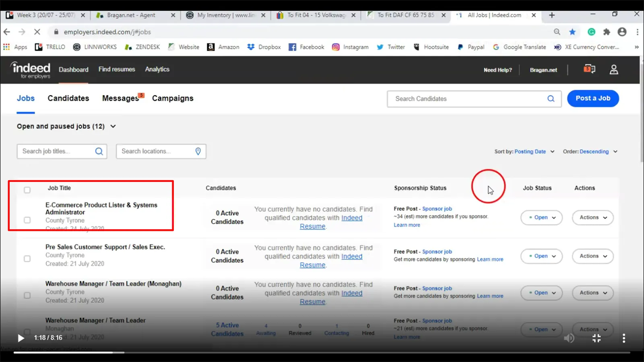The image size is (644, 362).
Task: Stop loading the page
Action: [x=37, y=32]
